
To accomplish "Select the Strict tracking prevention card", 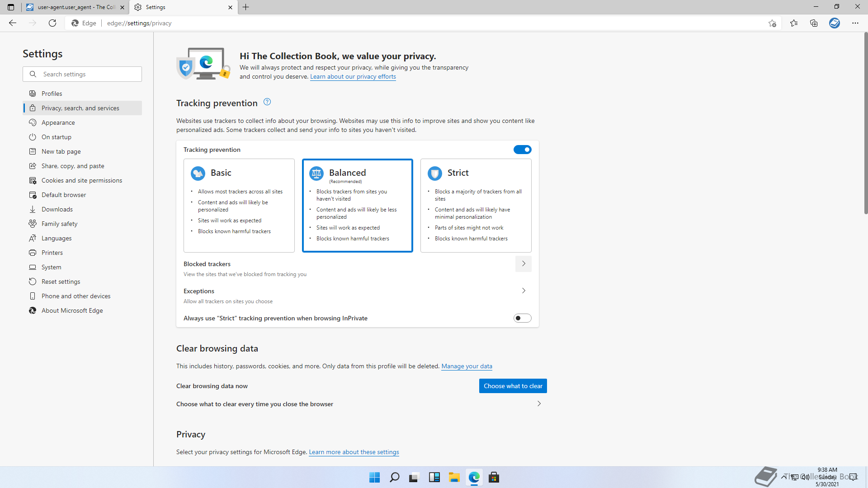I will click(476, 206).
